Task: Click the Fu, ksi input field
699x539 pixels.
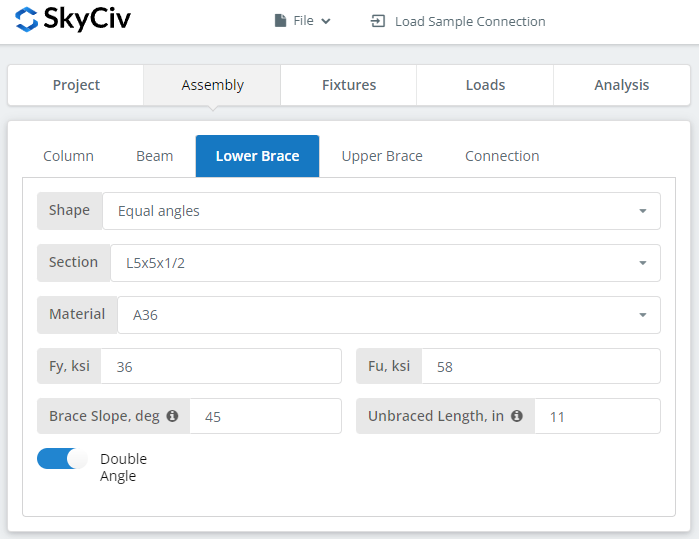Action: 541,366
